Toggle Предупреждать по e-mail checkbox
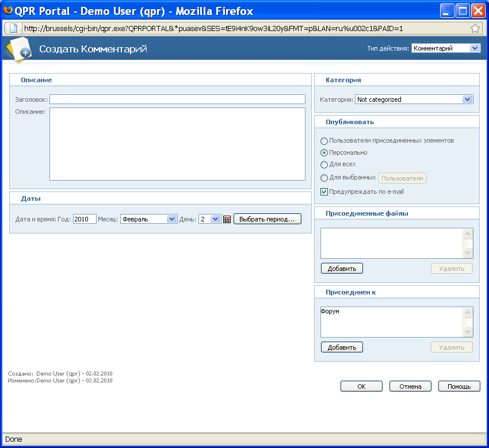489x448 pixels. point(324,192)
